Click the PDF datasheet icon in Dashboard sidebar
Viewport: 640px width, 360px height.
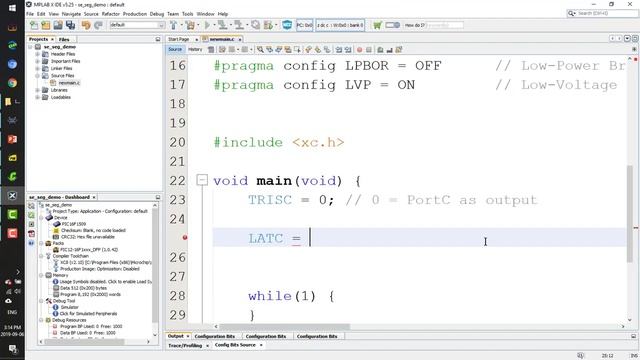click(x=31, y=233)
